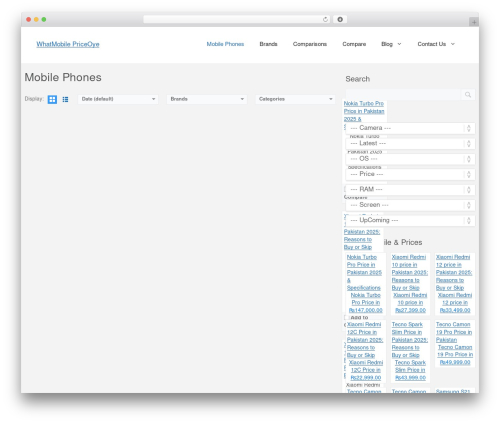Click the Rs33,499.00 price link
500x423 pixels.
click(455, 310)
